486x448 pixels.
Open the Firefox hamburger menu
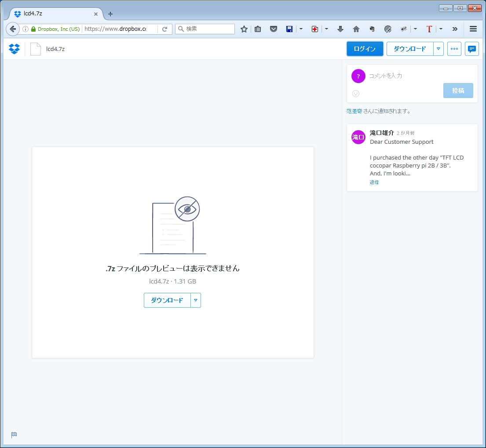click(x=473, y=29)
